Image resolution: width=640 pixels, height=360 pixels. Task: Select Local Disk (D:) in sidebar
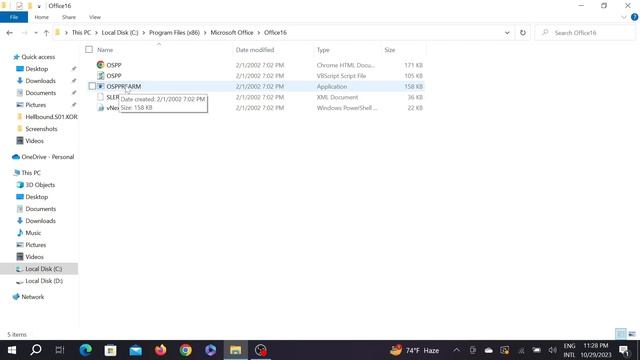(x=44, y=281)
